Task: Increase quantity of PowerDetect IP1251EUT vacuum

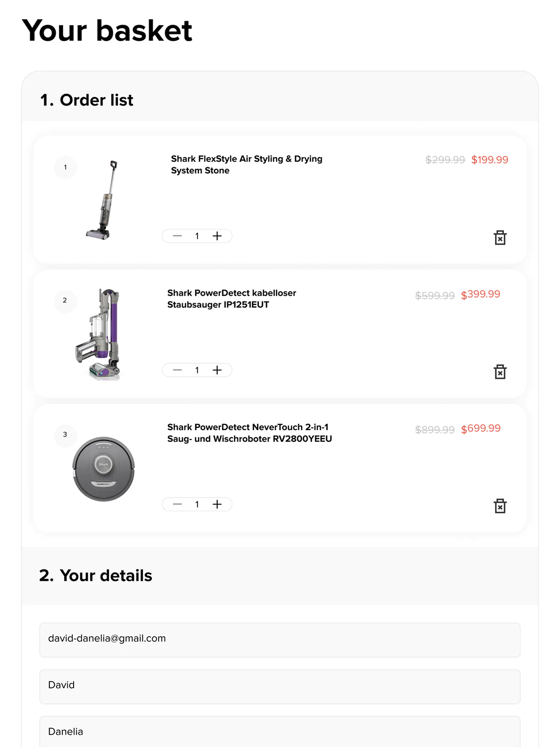Action: pos(217,370)
